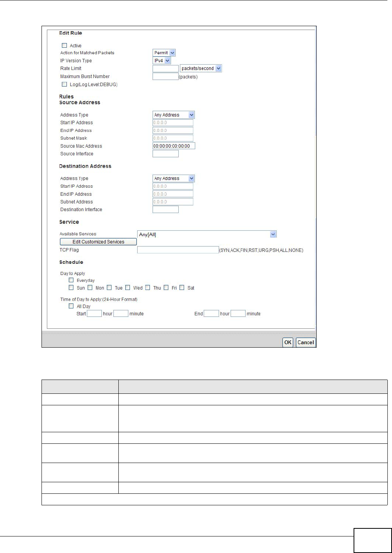
Task: Click the OK button
Action: pos(288,342)
